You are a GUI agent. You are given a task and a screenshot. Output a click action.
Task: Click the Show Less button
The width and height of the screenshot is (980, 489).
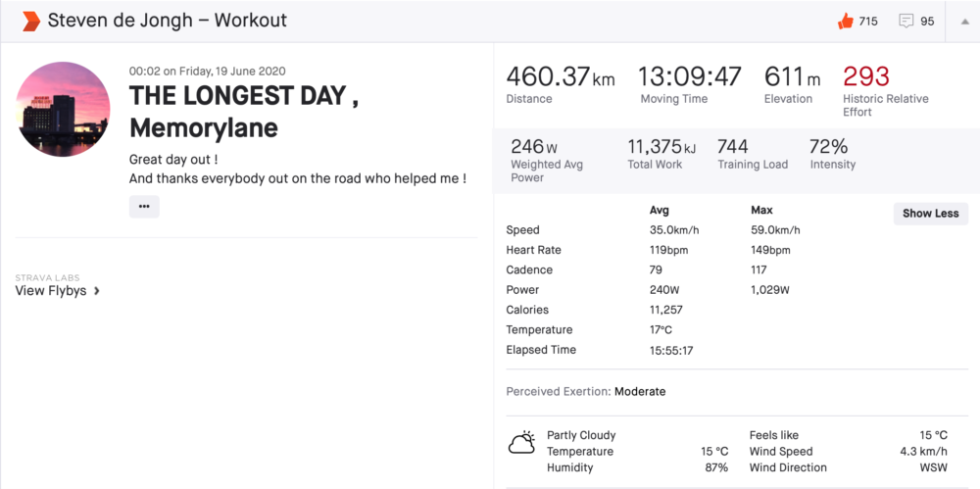click(930, 214)
